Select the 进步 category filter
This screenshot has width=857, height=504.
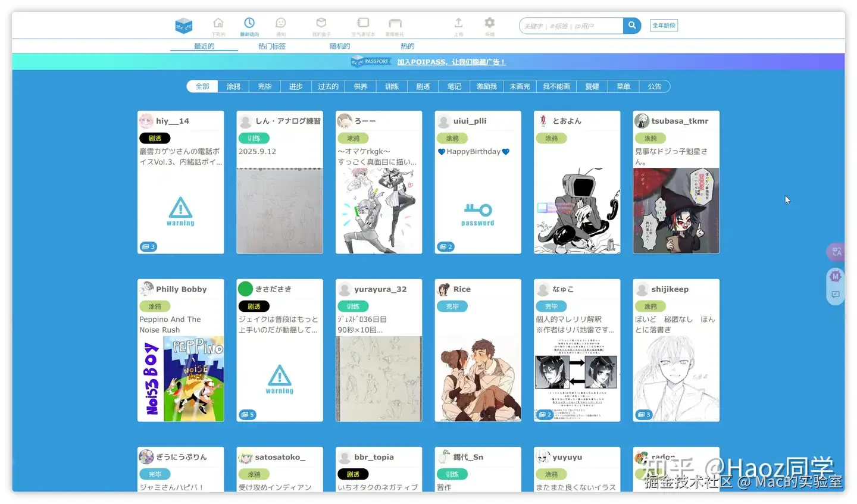click(x=296, y=86)
